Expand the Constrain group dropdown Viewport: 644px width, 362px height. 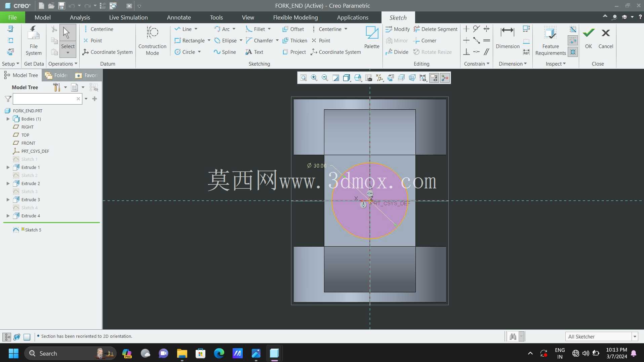point(477,64)
